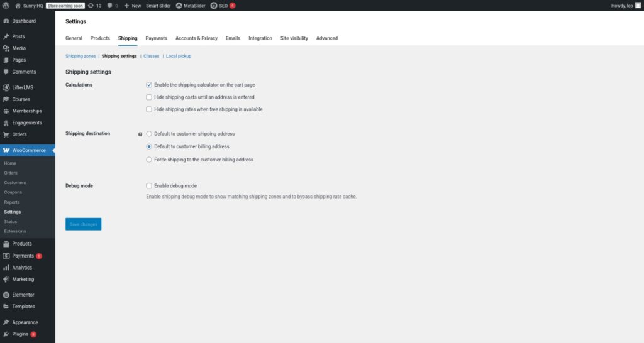The height and width of the screenshot is (343, 644).
Task: Click the Orders cart icon under Engagements
Action: pos(6,134)
